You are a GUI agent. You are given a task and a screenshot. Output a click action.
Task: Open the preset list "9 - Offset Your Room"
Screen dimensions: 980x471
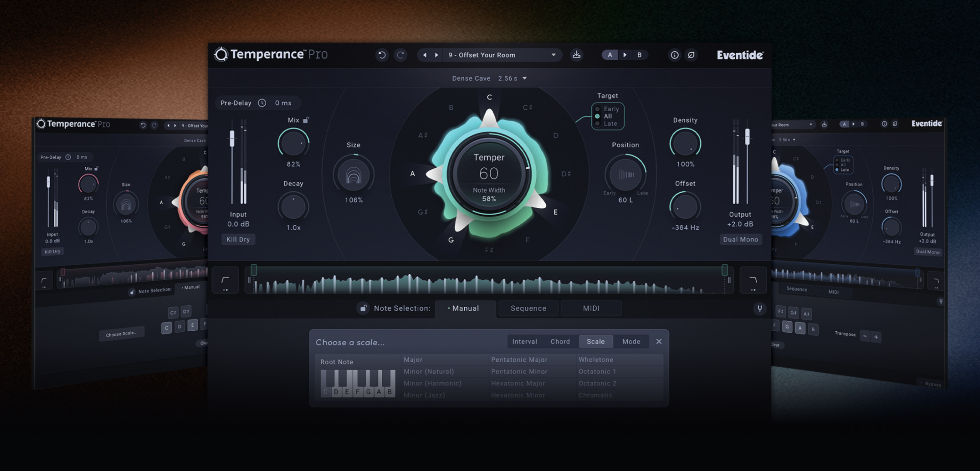click(502, 55)
